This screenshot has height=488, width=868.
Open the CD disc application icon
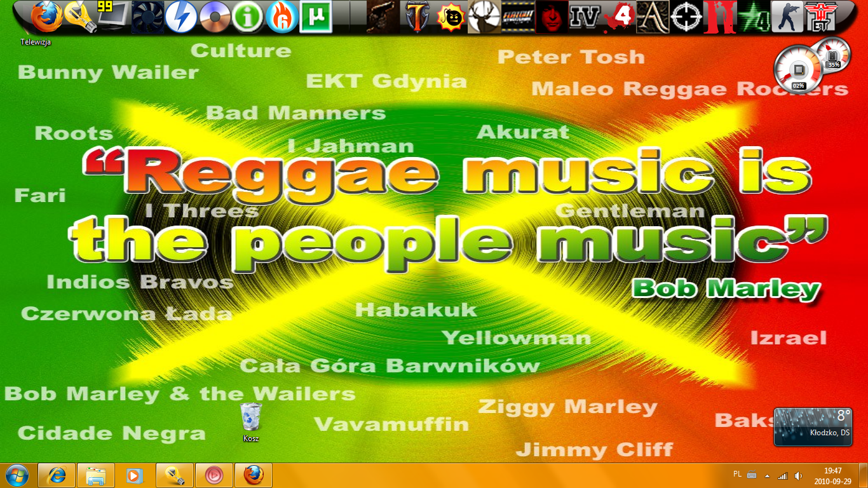tap(215, 17)
